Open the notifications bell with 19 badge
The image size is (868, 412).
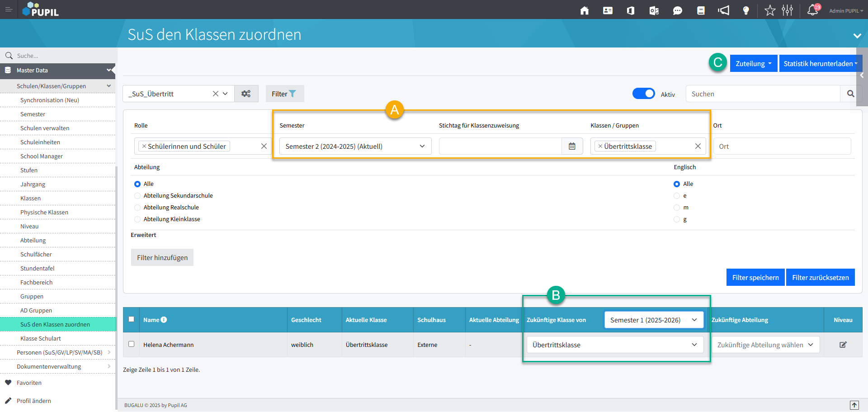813,9
